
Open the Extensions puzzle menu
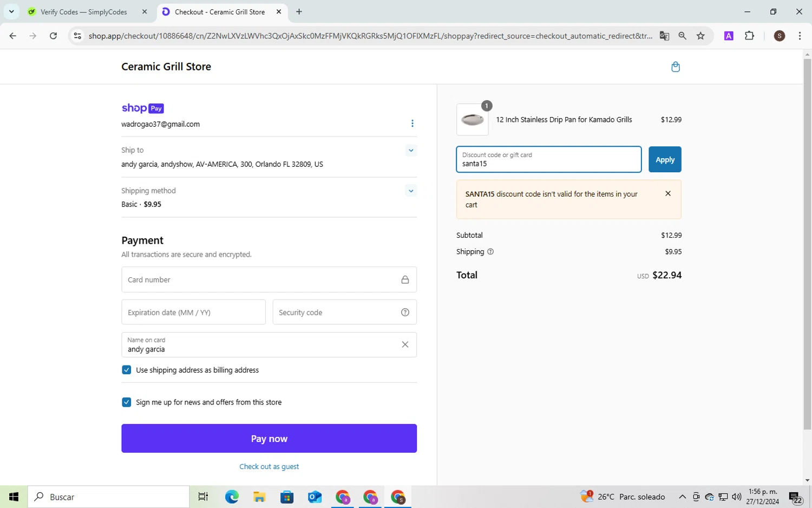point(749,36)
